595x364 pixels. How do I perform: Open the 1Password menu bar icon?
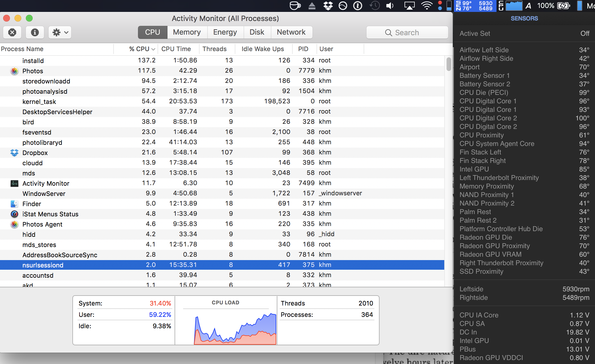[358, 6]
